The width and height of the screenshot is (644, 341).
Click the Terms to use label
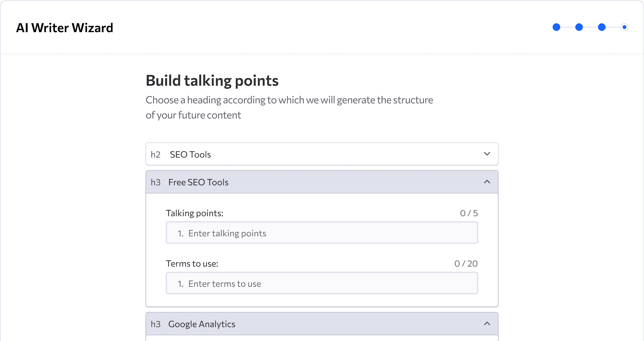192,264
